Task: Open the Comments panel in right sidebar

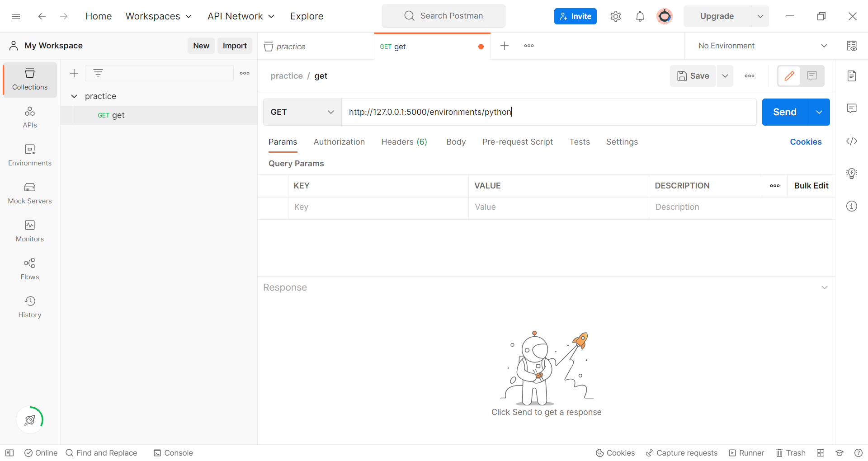Action: pyautogui.click(x=852, y=108)
